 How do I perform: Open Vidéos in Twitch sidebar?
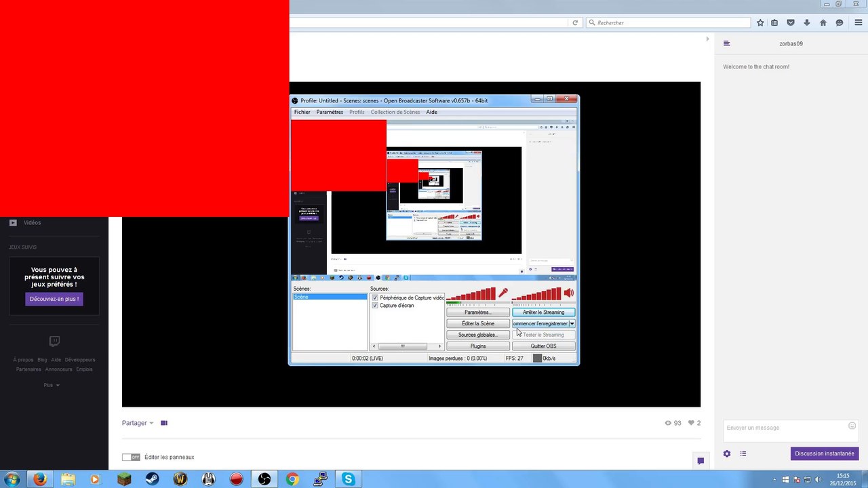click(x=32, y=222)
